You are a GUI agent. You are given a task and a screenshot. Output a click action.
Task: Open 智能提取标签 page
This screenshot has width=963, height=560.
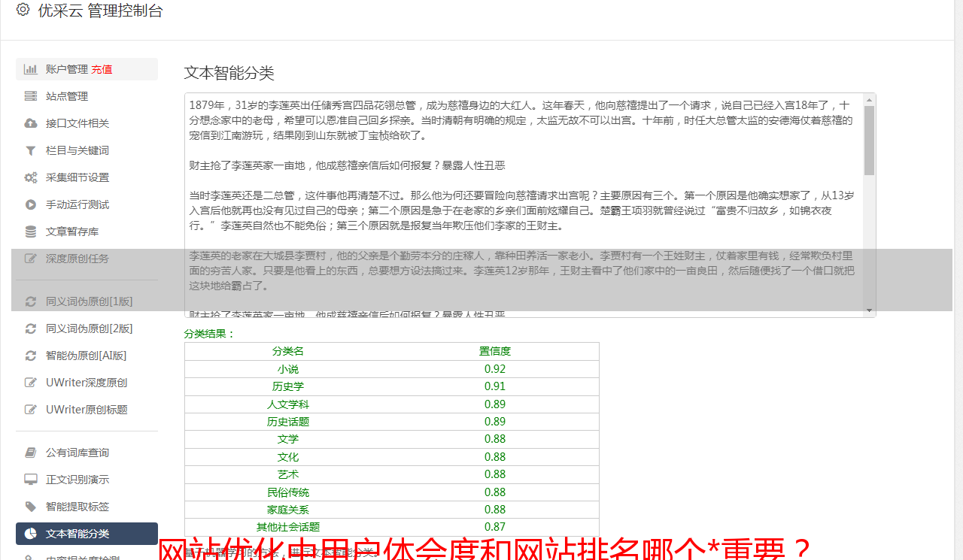(x=87, y=507)
